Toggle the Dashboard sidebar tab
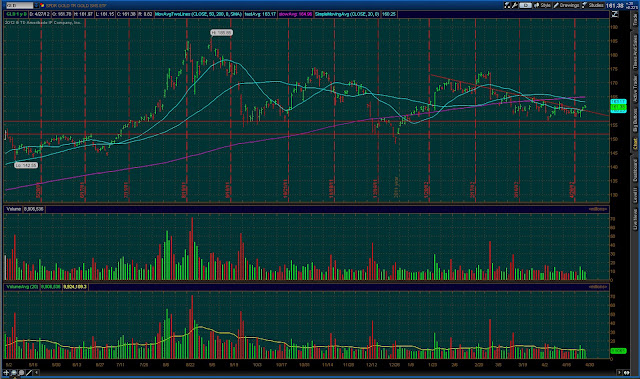640x379 pixels. [x=635, y=170]
